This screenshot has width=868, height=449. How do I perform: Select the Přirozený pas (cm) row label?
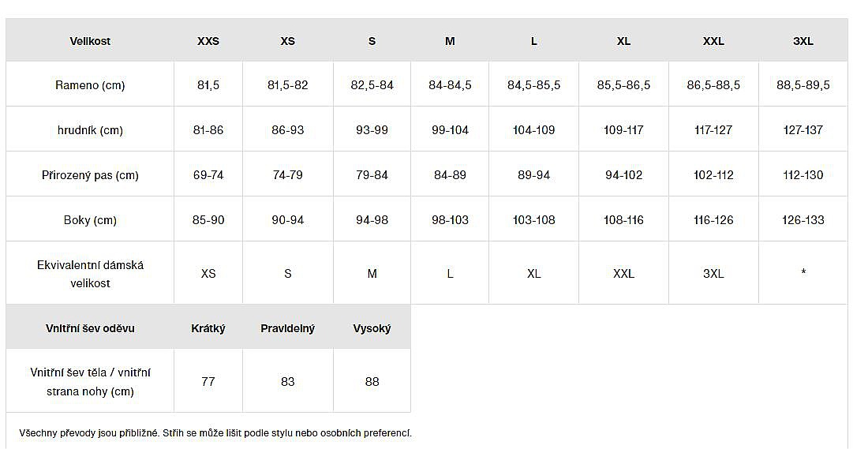click(90, 175)
